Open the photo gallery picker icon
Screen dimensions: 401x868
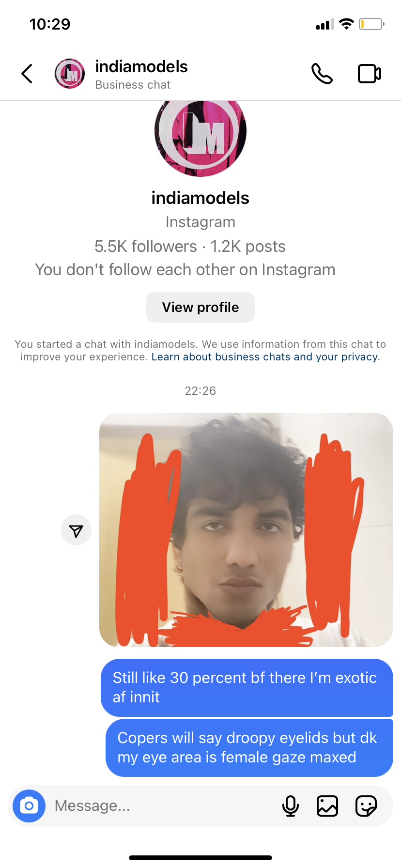(327, 806)
